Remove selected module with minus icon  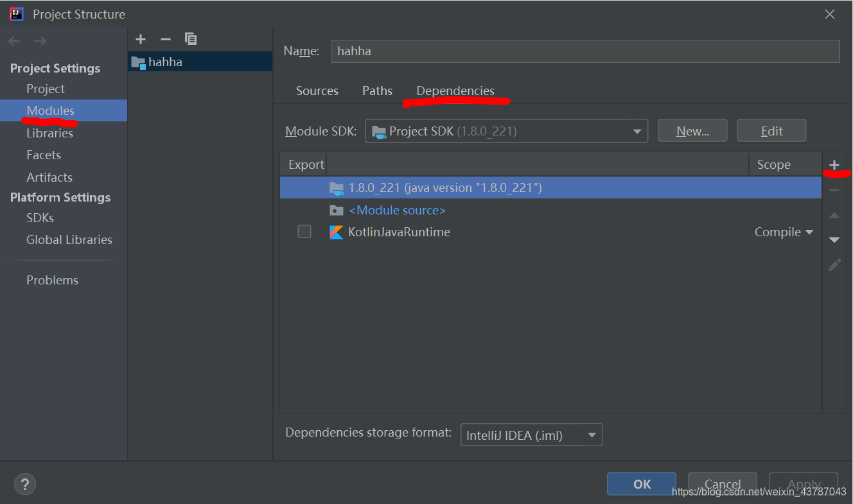pyautogui.click(x=165, y=39)
